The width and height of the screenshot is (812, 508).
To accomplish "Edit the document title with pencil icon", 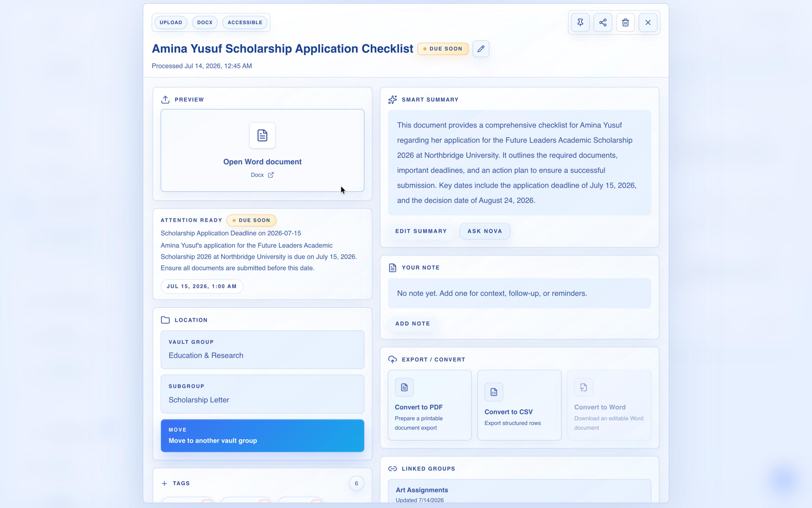I will coord(480,49).
